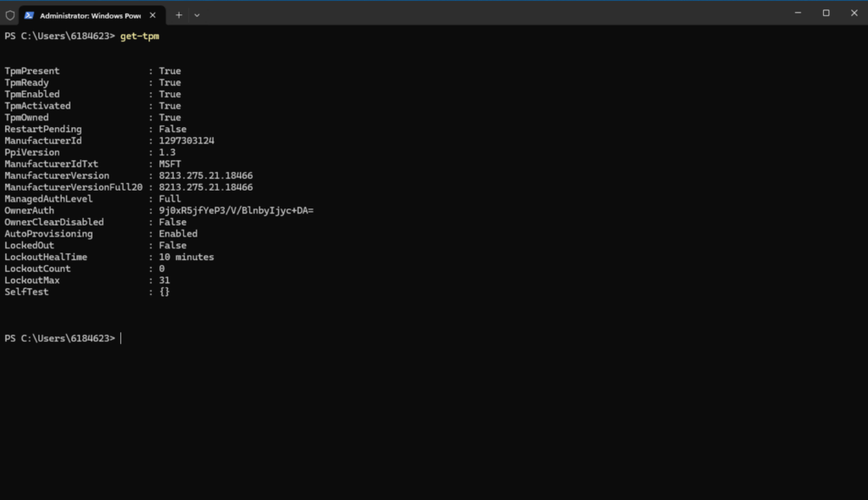The image size is (868, 500).
Task: Click the MSFT ManufacturerIdTxt value
Action: [x=169, y=163]
